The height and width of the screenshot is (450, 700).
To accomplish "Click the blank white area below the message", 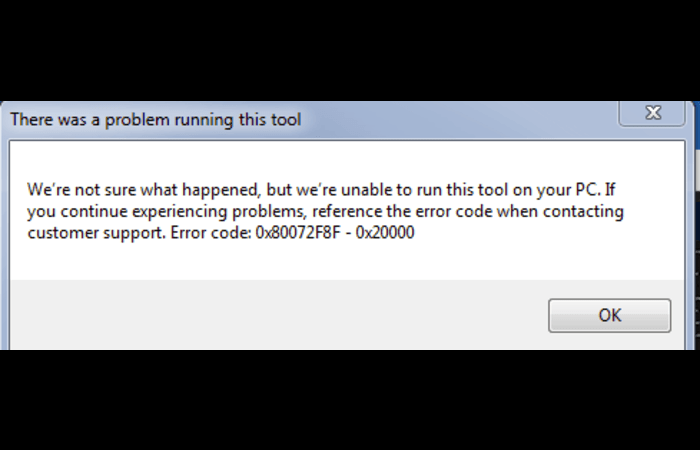I will pos(350,262).
